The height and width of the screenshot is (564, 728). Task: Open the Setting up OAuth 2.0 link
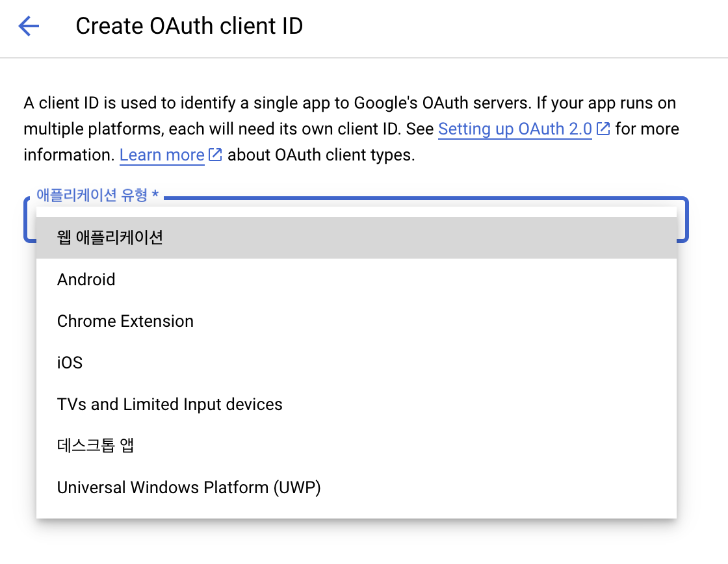point(515,129)
